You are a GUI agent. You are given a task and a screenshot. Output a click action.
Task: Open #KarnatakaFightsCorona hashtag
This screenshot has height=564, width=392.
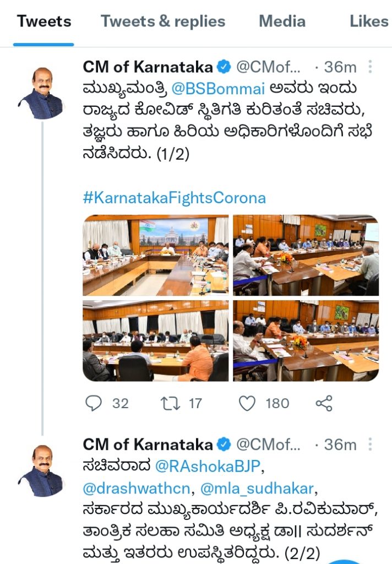coord(175,198)
